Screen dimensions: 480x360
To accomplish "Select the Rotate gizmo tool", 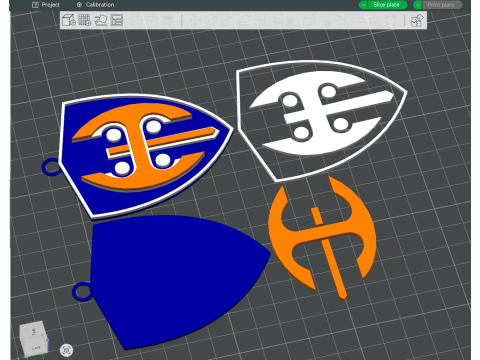I will tap(211, 21).
